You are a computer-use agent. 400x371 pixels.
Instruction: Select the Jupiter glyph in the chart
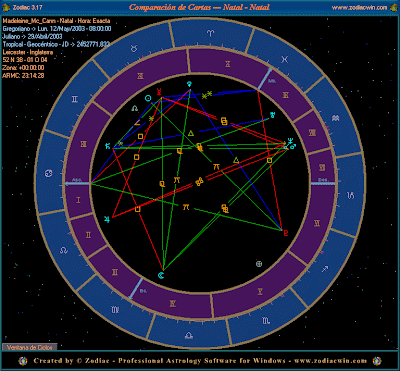point(107,219)
